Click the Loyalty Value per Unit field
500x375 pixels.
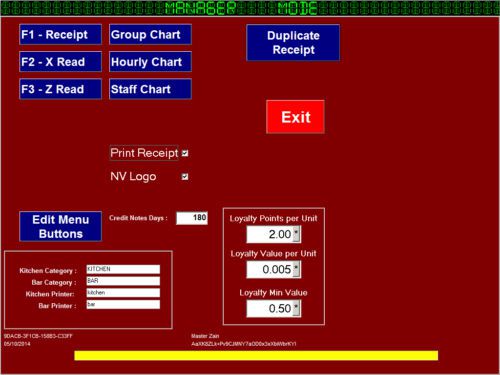tap(270, 269)
